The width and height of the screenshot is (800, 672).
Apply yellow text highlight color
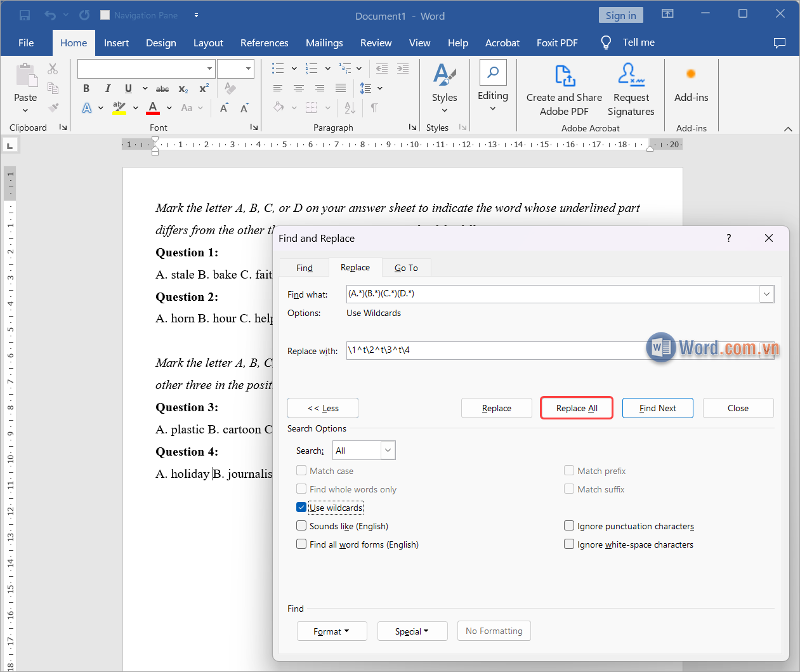119,108
